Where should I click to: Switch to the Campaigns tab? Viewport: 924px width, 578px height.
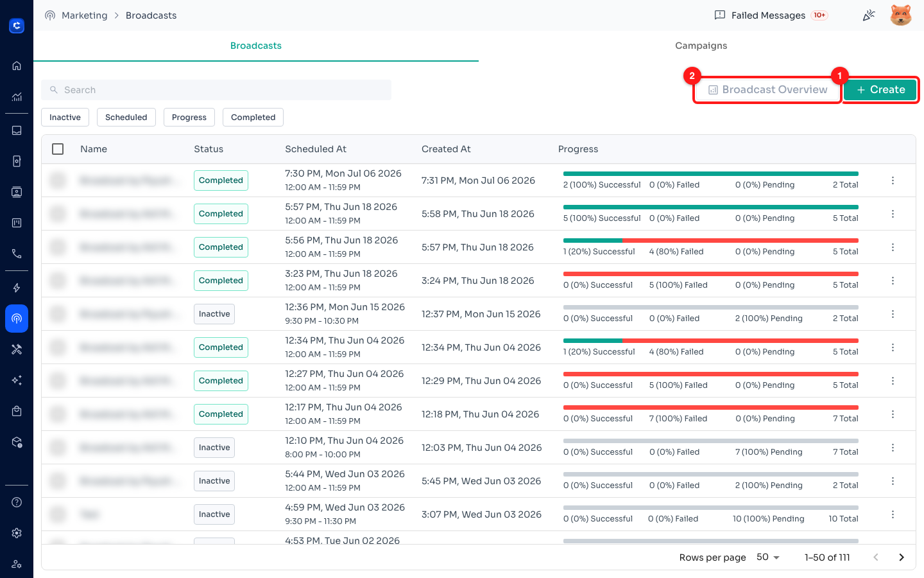coord(701,46)
